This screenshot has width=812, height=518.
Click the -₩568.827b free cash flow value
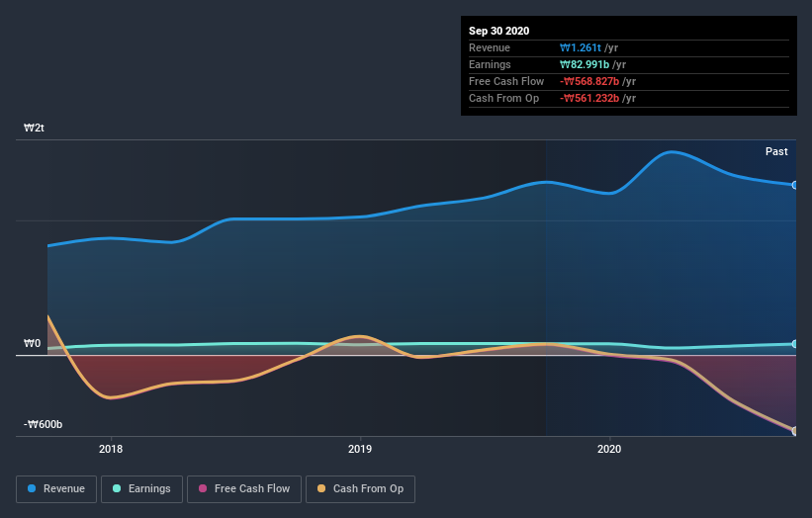coord(589,82)
